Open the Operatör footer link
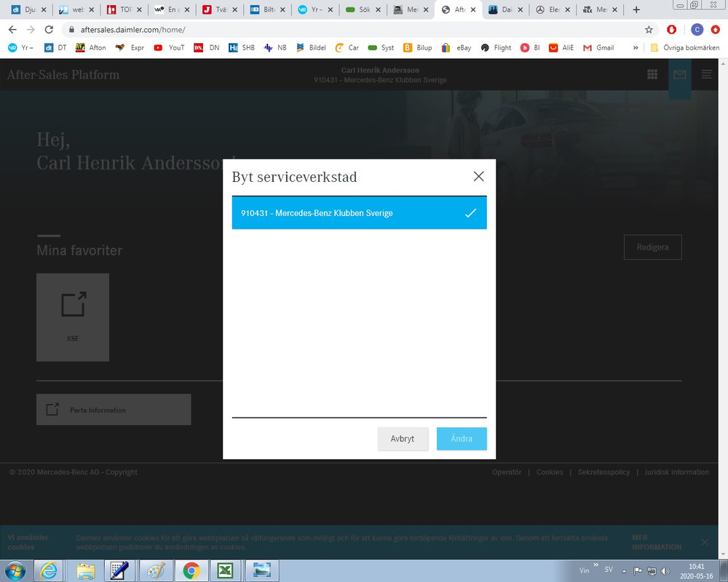This screenshot has height=582, width=728. click(x=507, y=472)
